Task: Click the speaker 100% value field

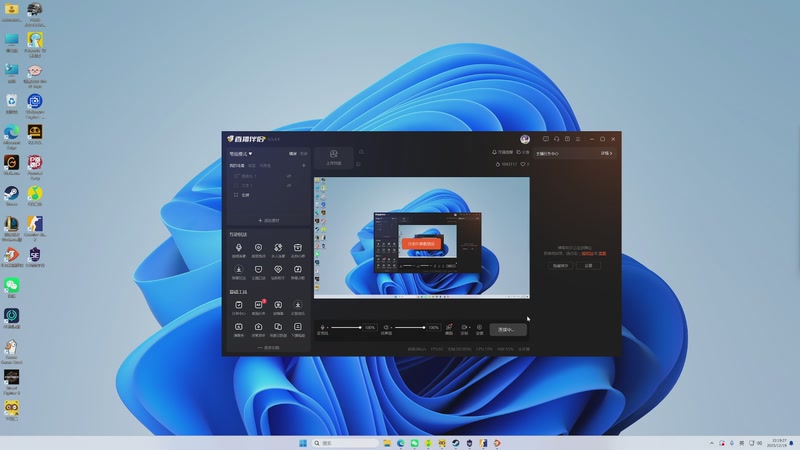Action: (x=434, y=328)
